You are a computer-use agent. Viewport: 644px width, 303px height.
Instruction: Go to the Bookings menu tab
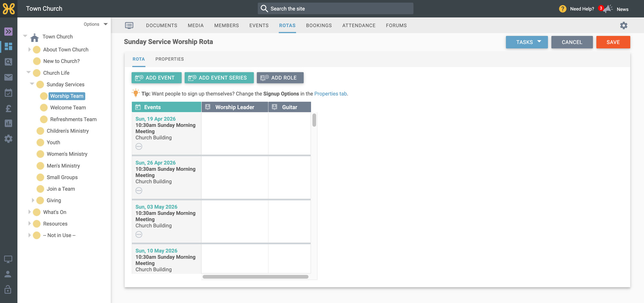[319, 25]
